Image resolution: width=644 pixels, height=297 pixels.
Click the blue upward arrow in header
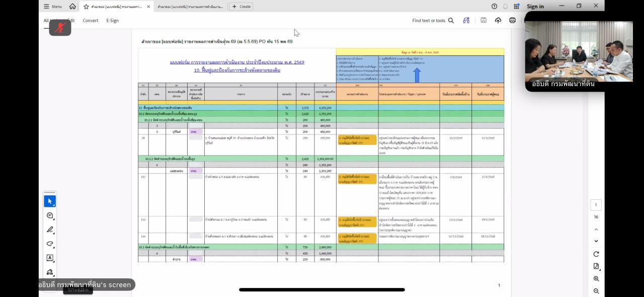pyautogui.click(x=417, y=75)
